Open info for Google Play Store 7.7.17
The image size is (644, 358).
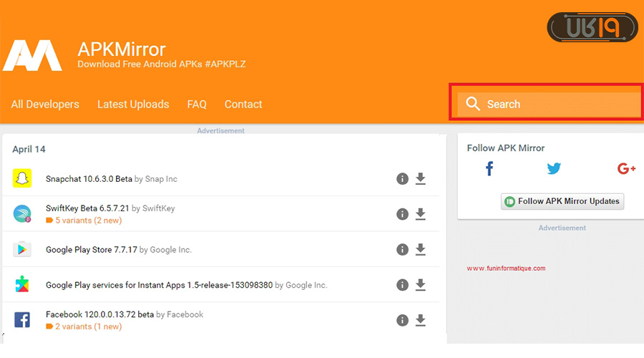[402, 249]
